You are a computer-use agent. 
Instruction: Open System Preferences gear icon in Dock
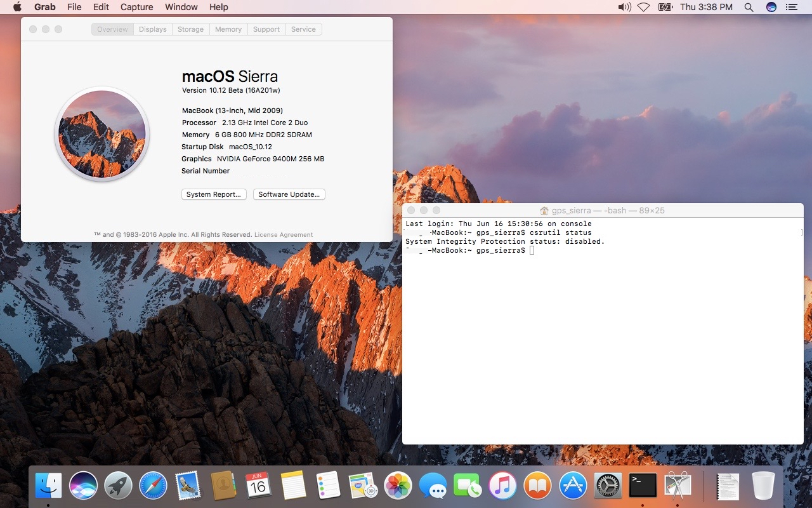pyautogui.click(x=608, y=486)
